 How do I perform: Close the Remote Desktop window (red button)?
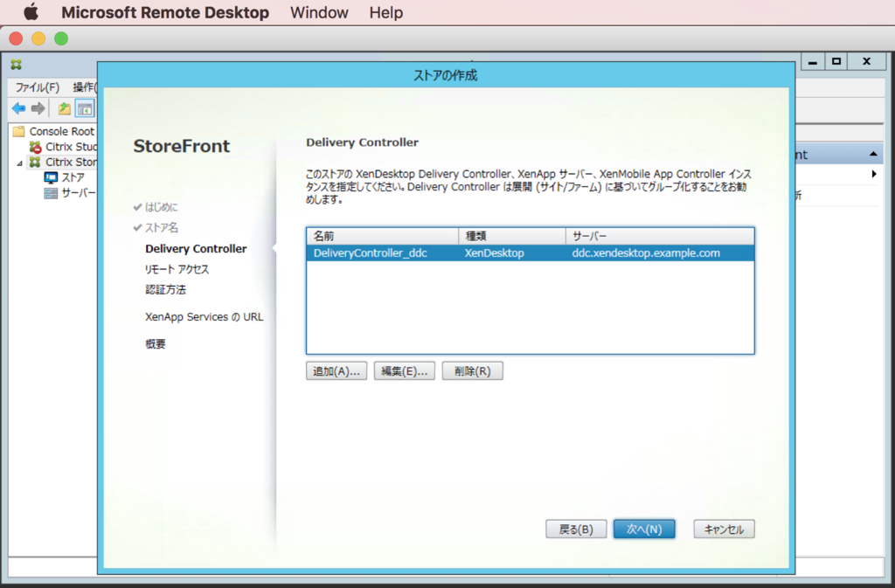(16, 38)
